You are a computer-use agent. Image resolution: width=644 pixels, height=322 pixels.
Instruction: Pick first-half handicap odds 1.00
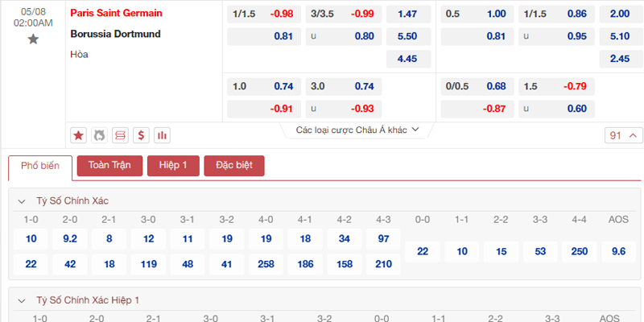coord(477,14)
